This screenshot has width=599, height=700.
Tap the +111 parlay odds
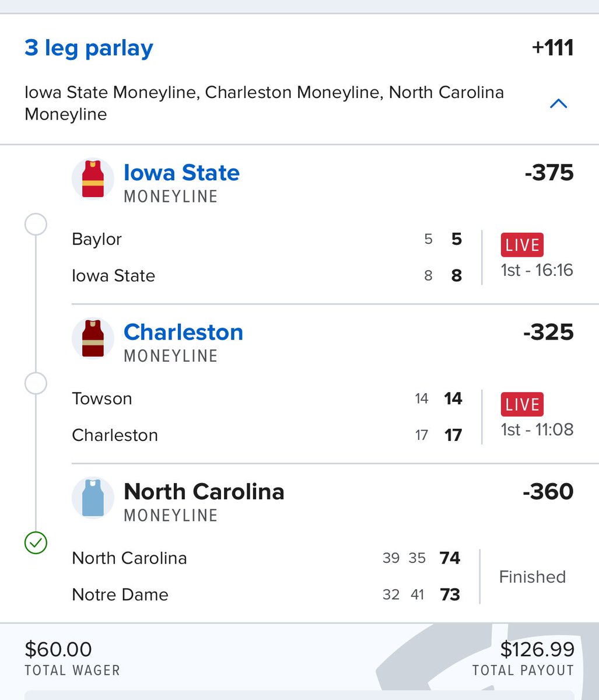click(x=553, y=48)
